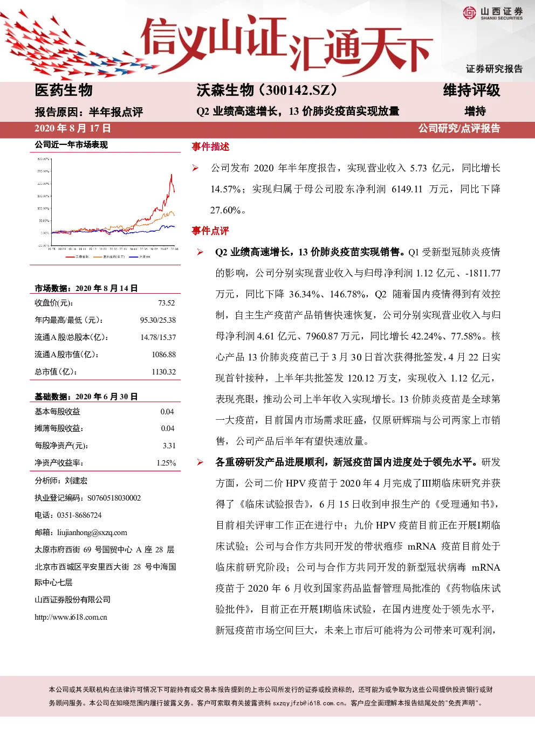
Task: Click the '事件点评' section heading
Action: click(210, 231)
